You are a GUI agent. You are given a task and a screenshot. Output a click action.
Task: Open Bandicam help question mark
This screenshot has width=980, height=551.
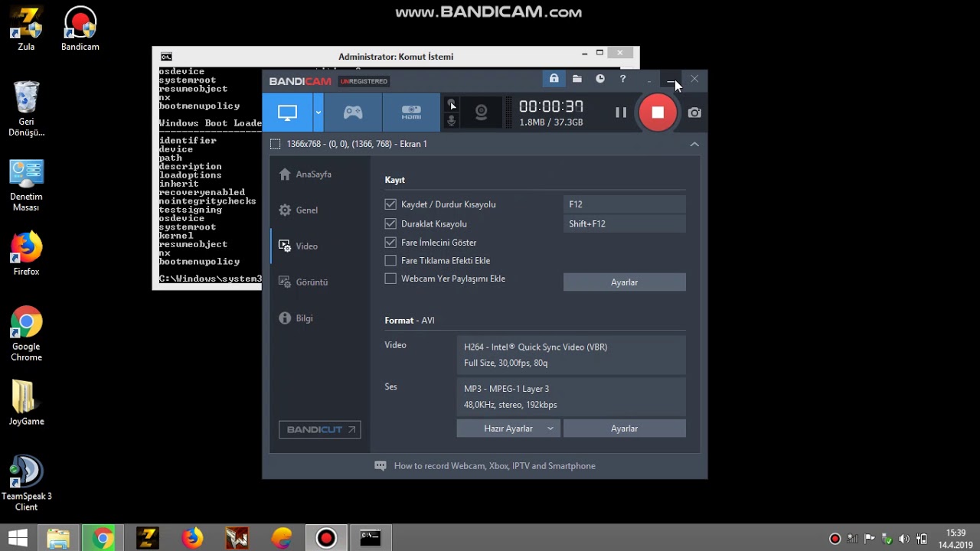click(622, 79)
